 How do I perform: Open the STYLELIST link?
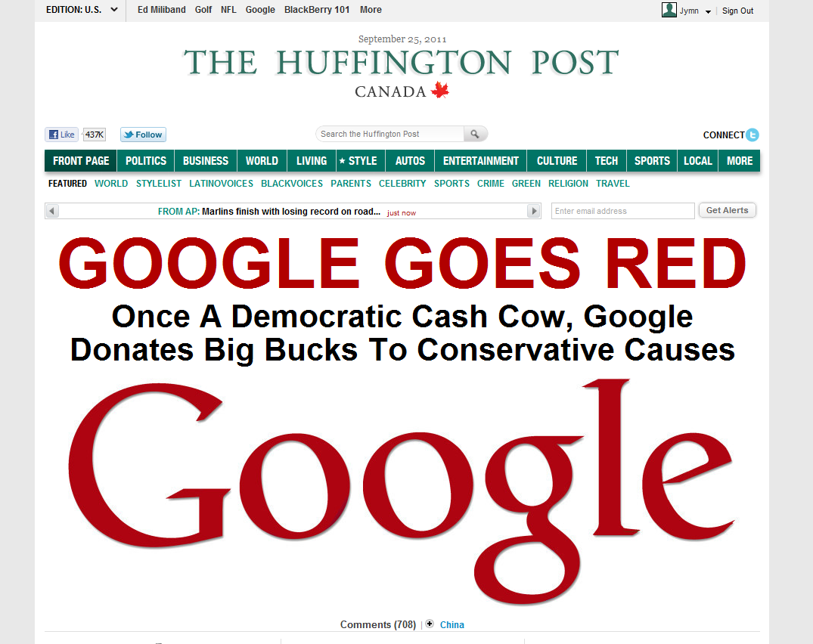159,184
